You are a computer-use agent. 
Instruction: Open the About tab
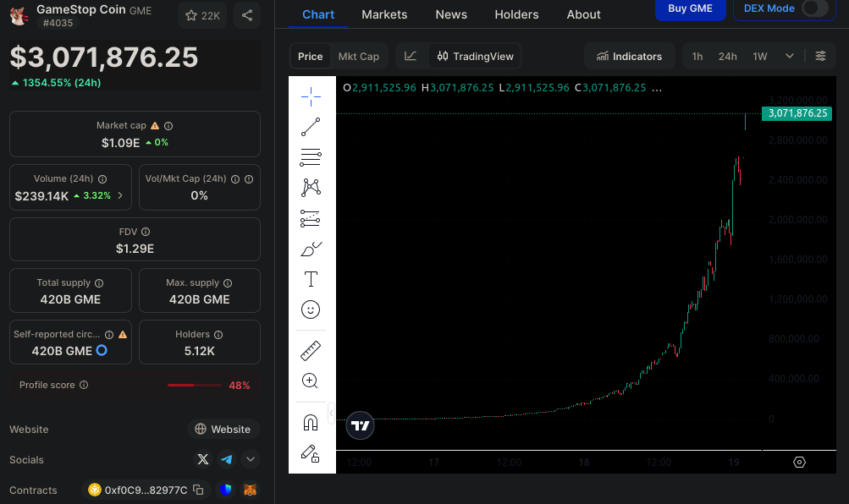pyautogui.click(x=584, y=14)
